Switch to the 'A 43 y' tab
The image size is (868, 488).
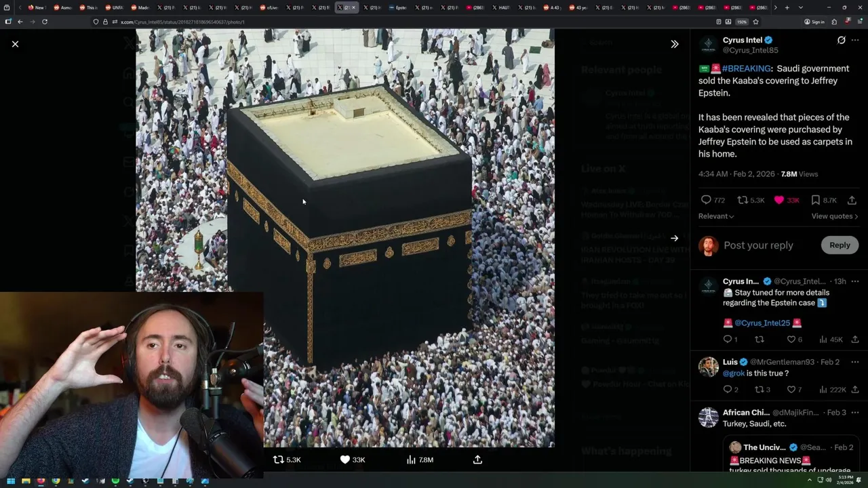click(x=552, y=7)
